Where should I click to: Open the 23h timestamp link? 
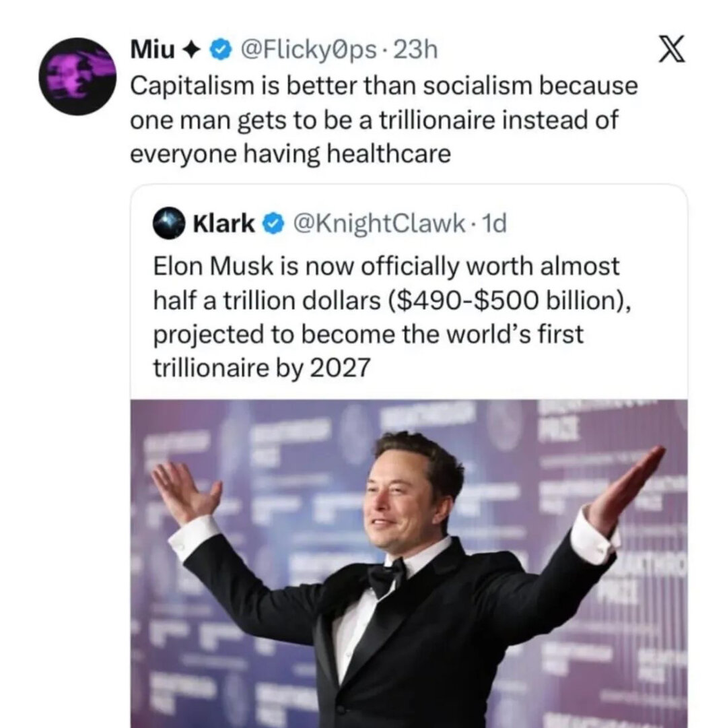click(415, 50)
